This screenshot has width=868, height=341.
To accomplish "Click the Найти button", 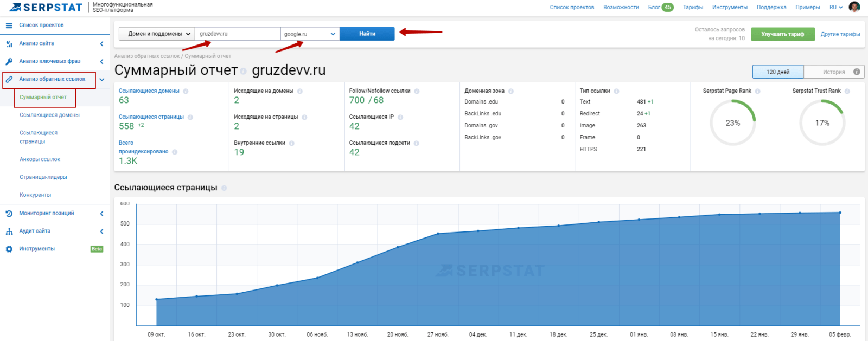I will pyautogui.click(x=367, y=34).
